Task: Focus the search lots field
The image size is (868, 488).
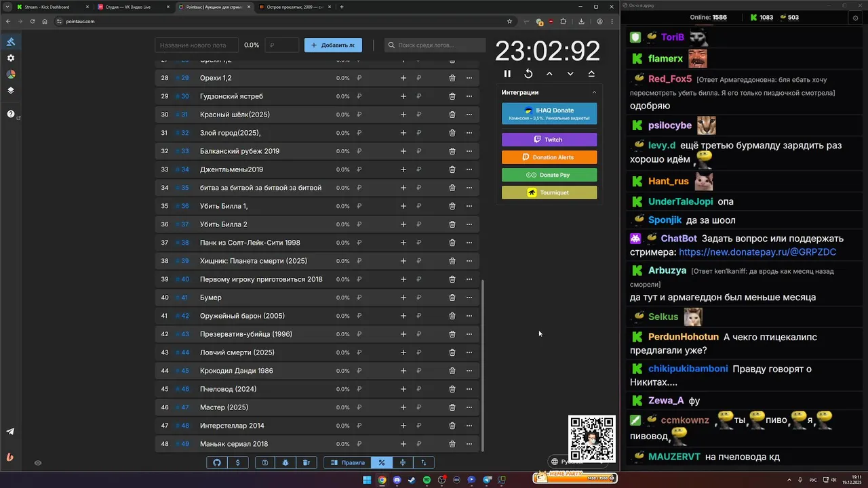Action: tap(435, 45)
